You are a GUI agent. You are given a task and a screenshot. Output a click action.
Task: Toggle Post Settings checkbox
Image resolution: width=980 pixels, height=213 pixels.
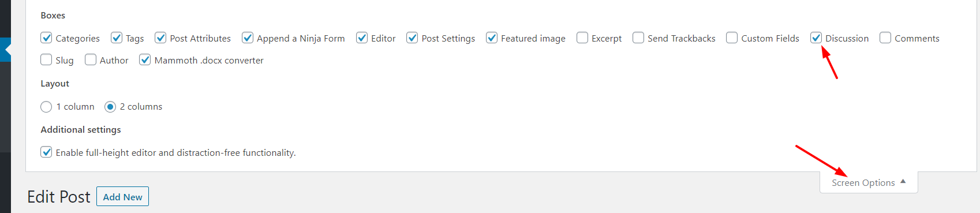click(x=412, y=38)
